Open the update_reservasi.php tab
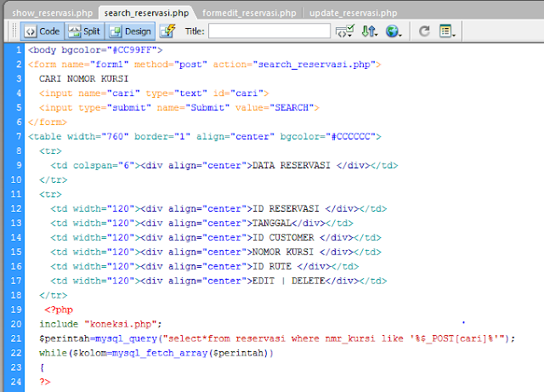 353,13
